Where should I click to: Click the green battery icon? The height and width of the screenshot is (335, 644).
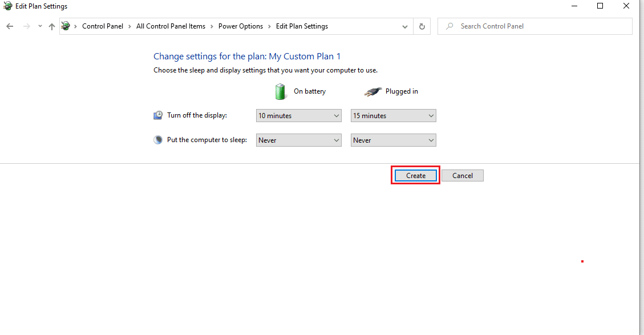pyautogui.click(x=280, y=91)
